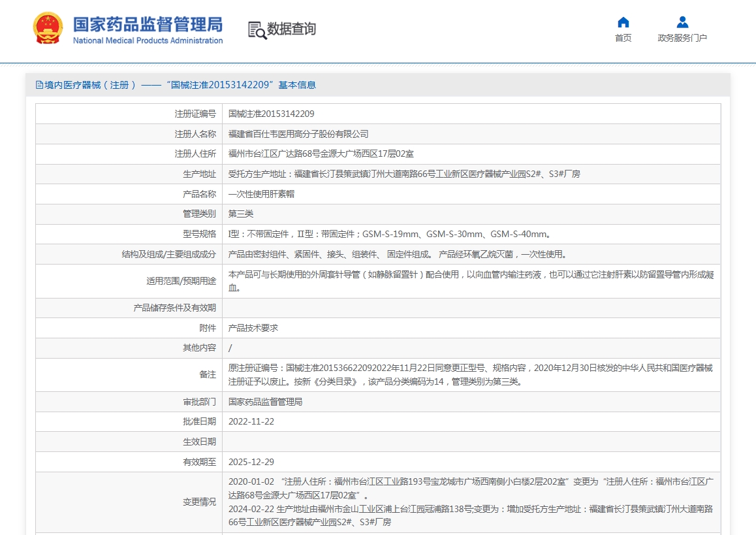
Task: Go to 首页 link
Action: [x=623, y=38]
